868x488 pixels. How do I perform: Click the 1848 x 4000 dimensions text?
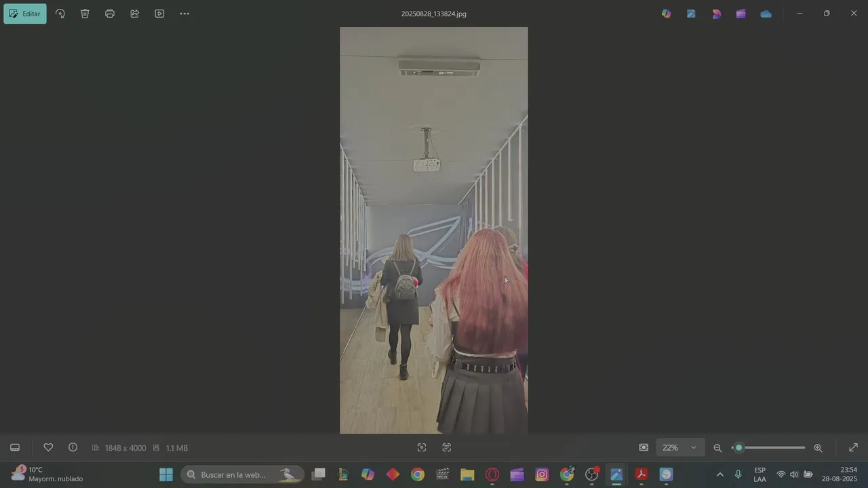point(125,448)
